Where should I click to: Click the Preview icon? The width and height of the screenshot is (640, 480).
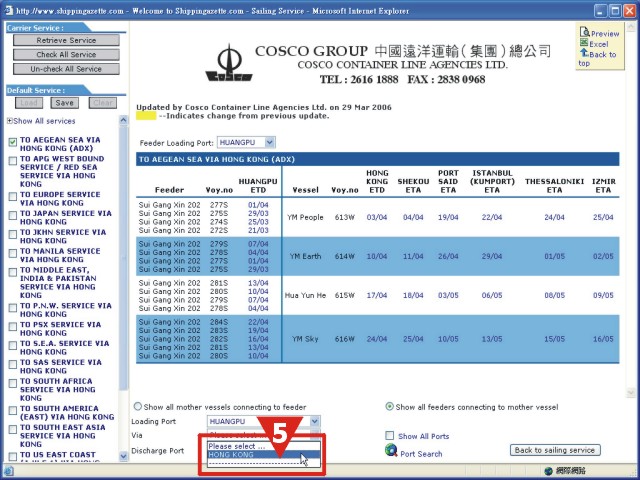[x=584, y=32]
